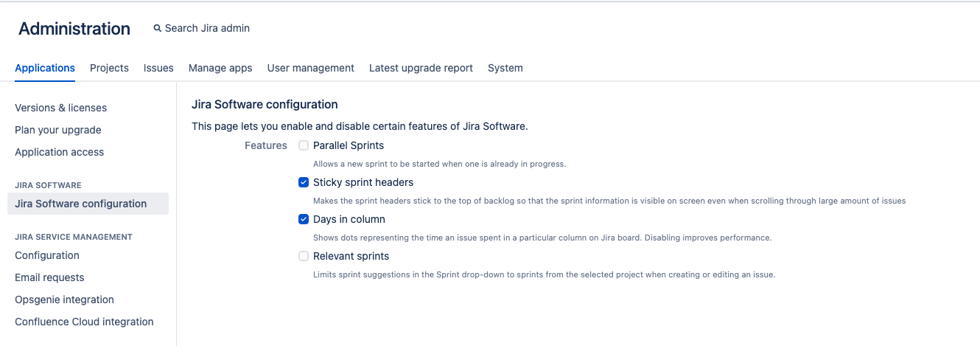Open Plan your upgrade page
The height and width of the screenshot is (346, 980).
point(58,130)
